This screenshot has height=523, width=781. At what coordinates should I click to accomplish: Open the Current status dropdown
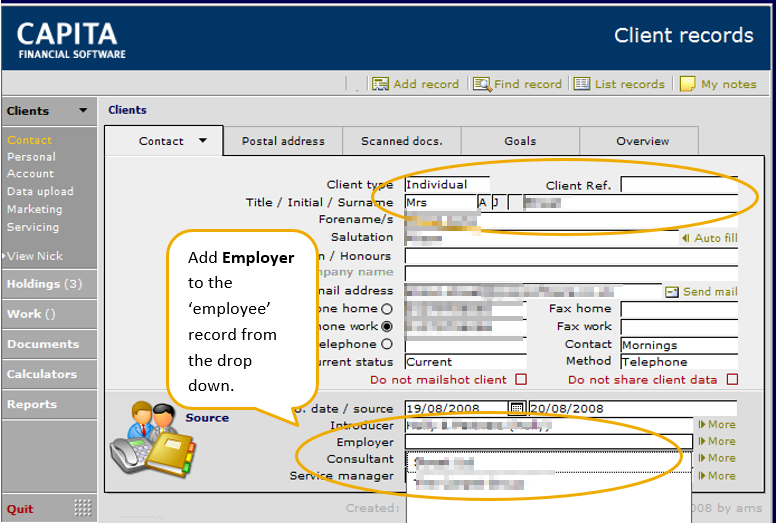tap(466, 362)
